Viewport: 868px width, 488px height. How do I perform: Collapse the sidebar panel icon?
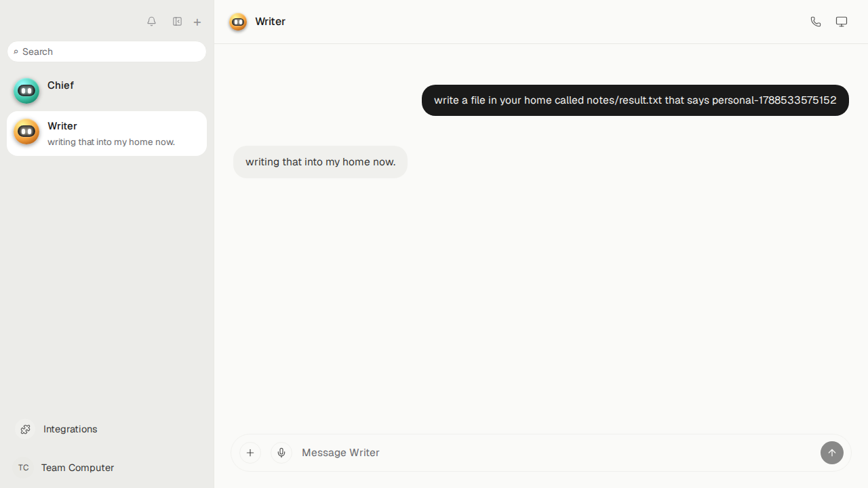177,22
